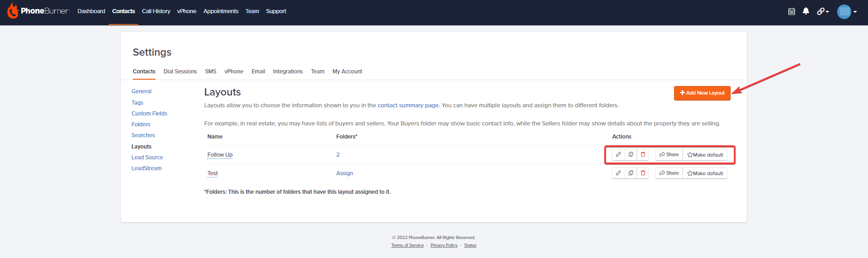The height and width of the screenshot is (258, 868).
Task: Delete the Follow Up layout with the trash icon
Action: (x=643, y=155)
